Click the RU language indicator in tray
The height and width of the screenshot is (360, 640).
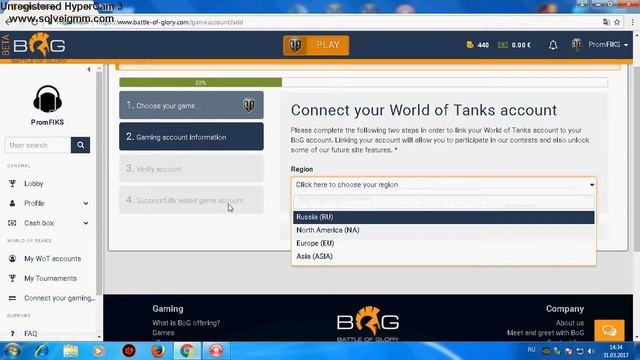[531, 350]
